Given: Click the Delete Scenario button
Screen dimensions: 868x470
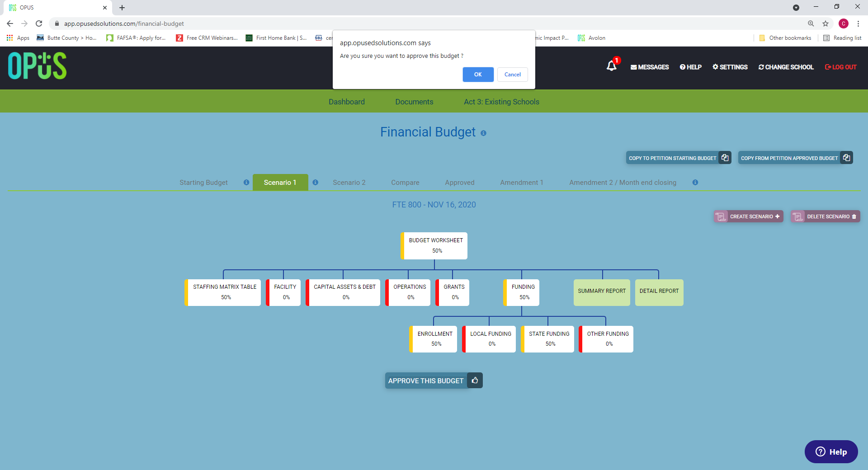Looking at the screenshot, I should click(826, 216).
